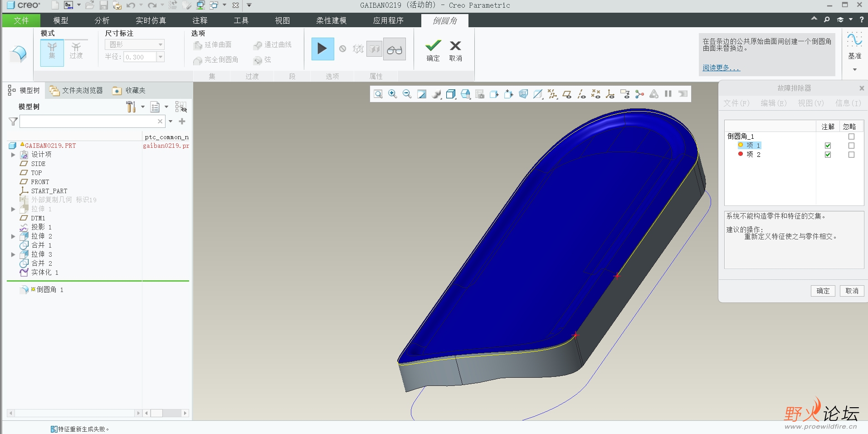Open the 文件夹浏览器 tab
868x434 pixels.
[76, 90]
